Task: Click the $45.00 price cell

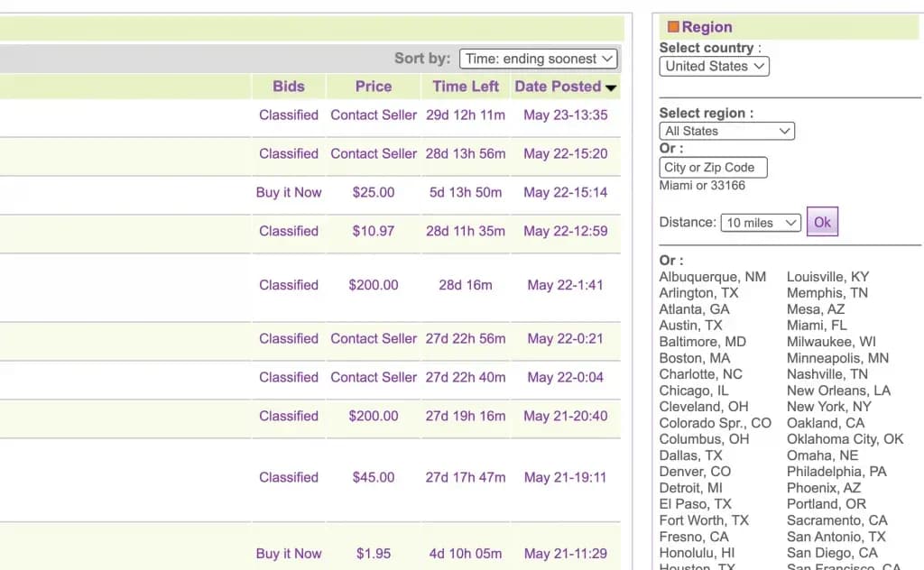Action: click(373, 477)
